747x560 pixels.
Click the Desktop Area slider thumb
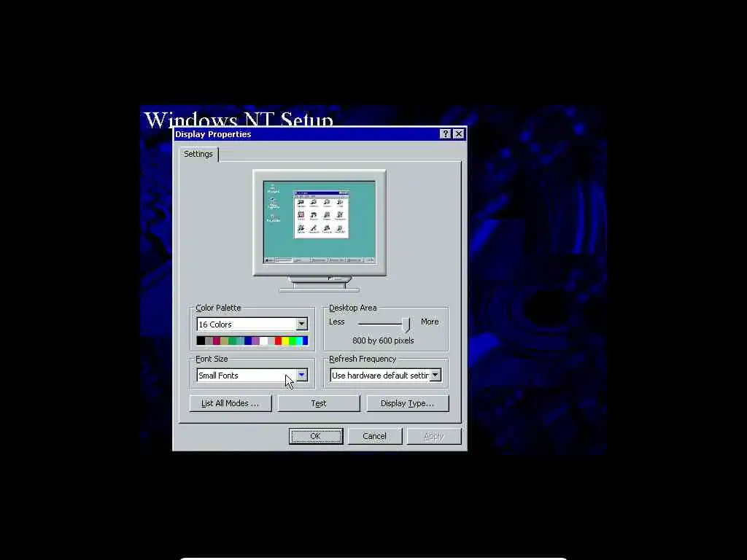click(406, 324)
